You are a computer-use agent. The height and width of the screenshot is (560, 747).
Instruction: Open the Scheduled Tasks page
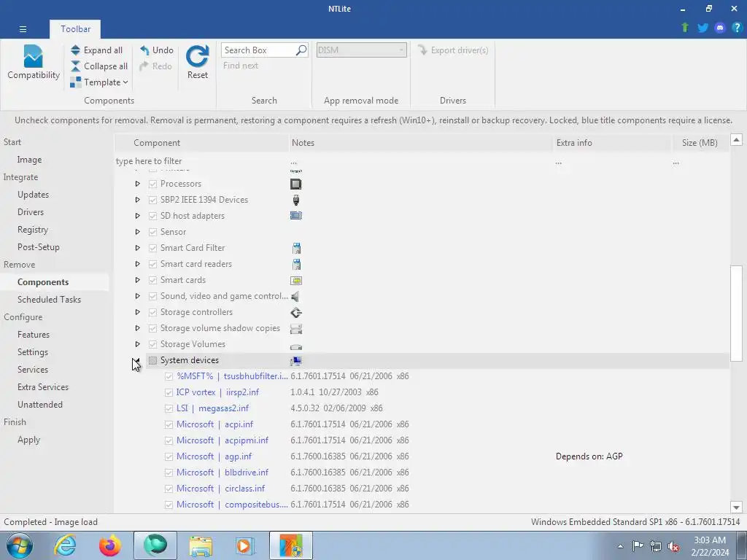[49, 300]
